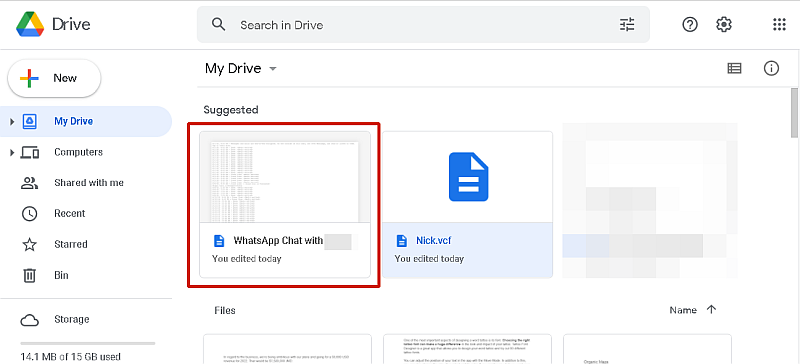
Task: Show details info icon
Action: coord(771,68)
